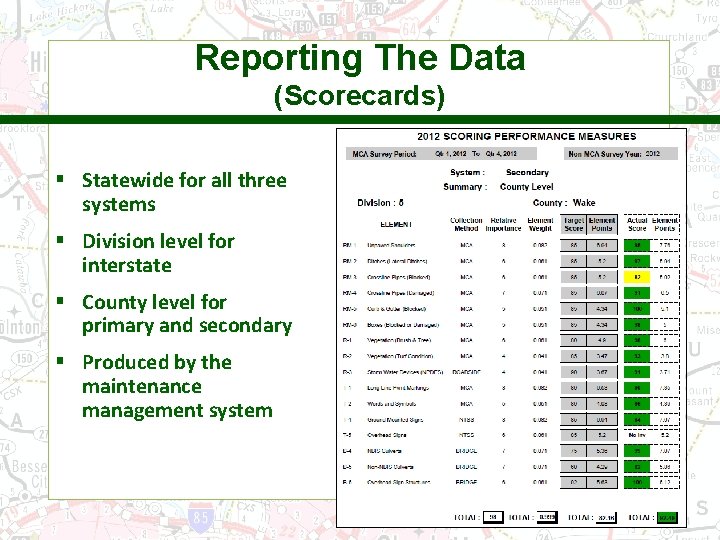Image resolution: width=720 pixels, height=540 pixels.
Task: Click the 'MCA Survey Period' field
Action: click(x=441, y=154)
